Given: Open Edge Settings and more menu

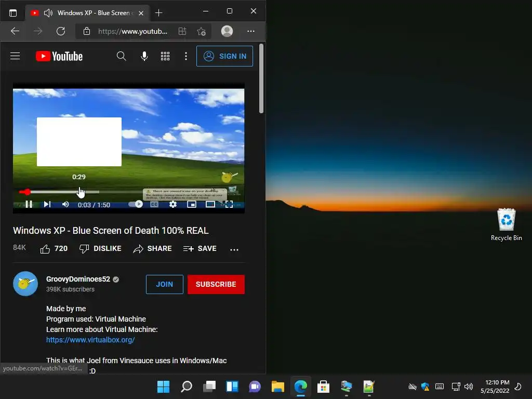Looking at the screenshot, I should click(251, 31).
